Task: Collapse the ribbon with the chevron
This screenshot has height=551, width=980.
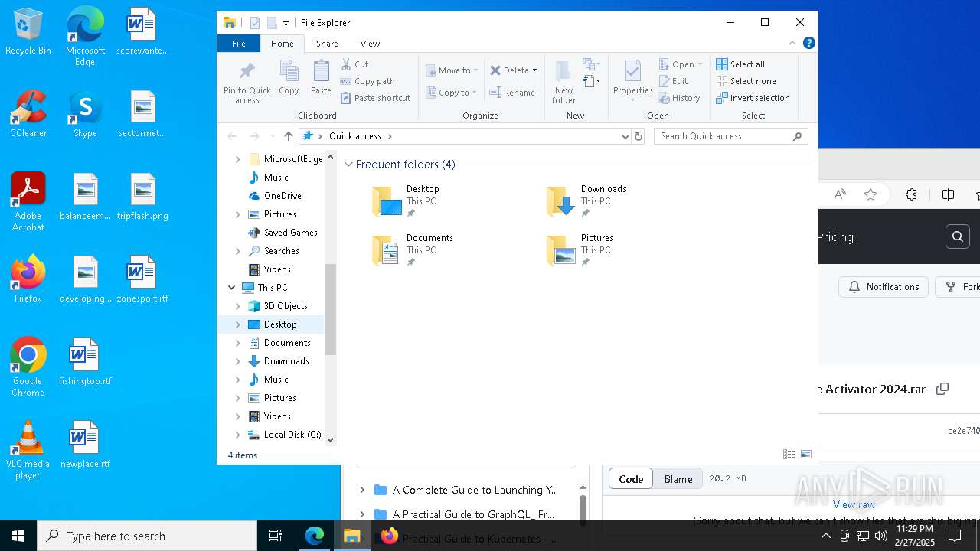Action: pyautogui.click(x=792, y=44)
